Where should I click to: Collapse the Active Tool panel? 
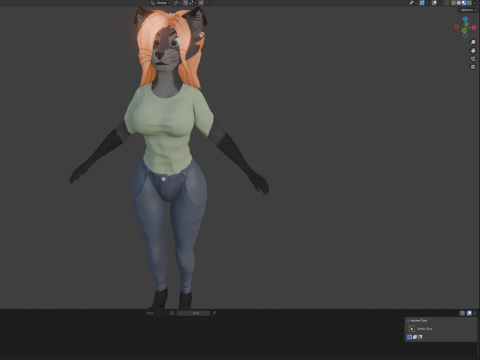(x=408, y=321)
